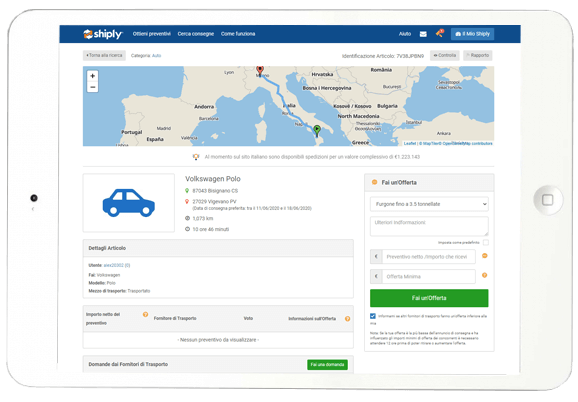
Task: Zoom in on the map
Action: 93,76
